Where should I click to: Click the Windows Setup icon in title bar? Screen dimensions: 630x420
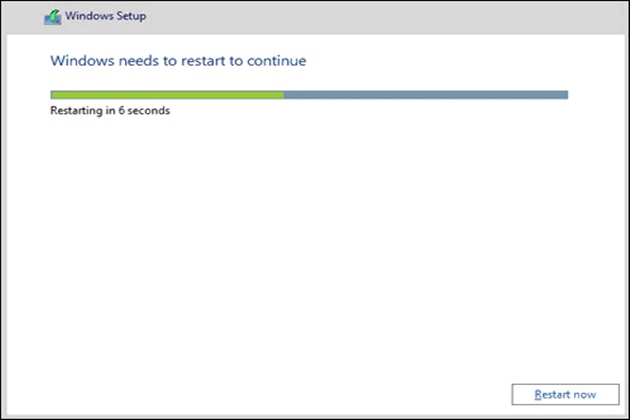point(51,17)
